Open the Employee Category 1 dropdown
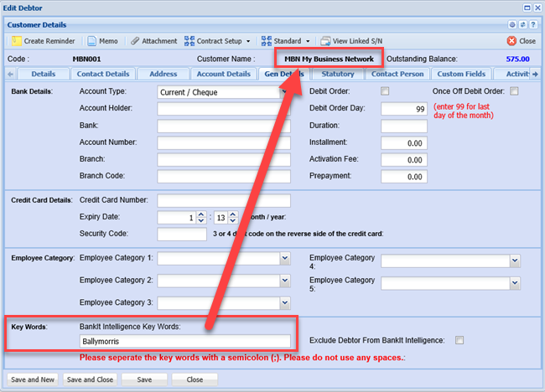The width and height of the screenshot is (545, 392). [285, 259]
